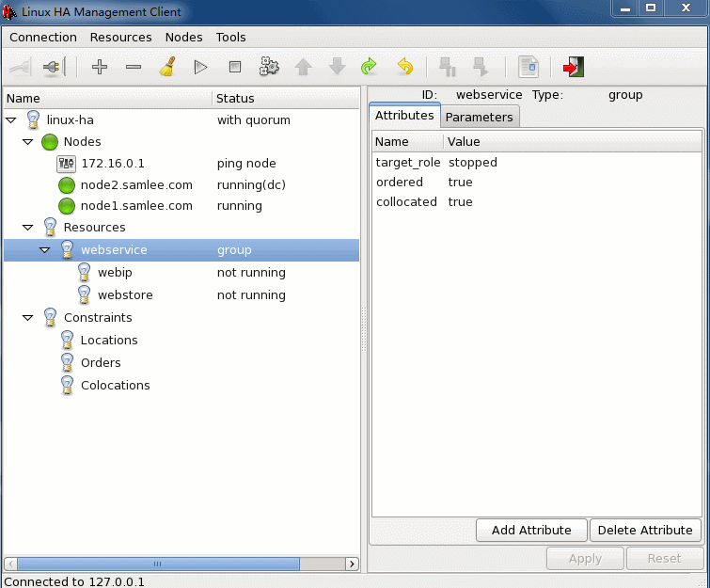Click the greyed connect plug toolbar icon
Viewport: 710px width, 588px height.
coord(20,68)
